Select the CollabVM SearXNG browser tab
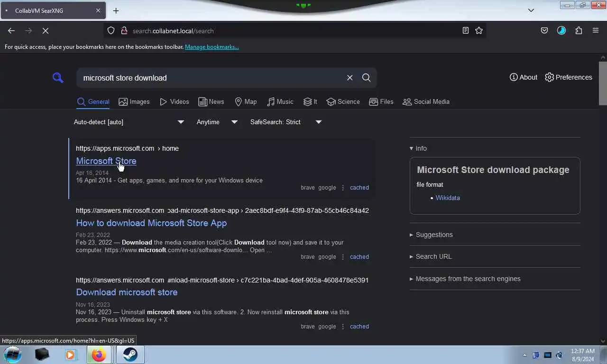Screen dimensions: 607x364 (53, 10)
